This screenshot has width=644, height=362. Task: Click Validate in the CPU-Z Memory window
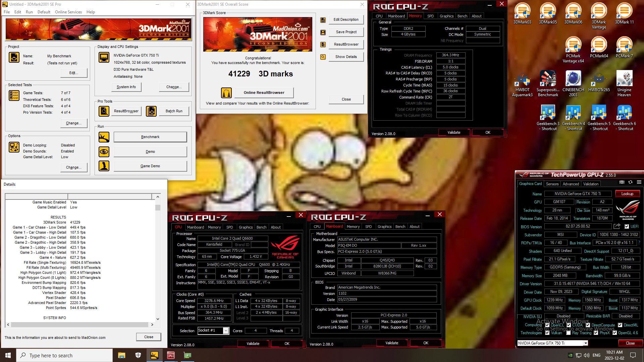pyautogui.click(x=454, y=133)
